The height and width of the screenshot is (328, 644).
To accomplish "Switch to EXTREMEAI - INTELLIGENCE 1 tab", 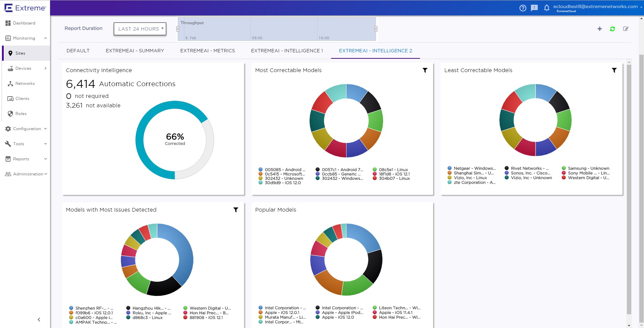I will (x=287, y=51).
